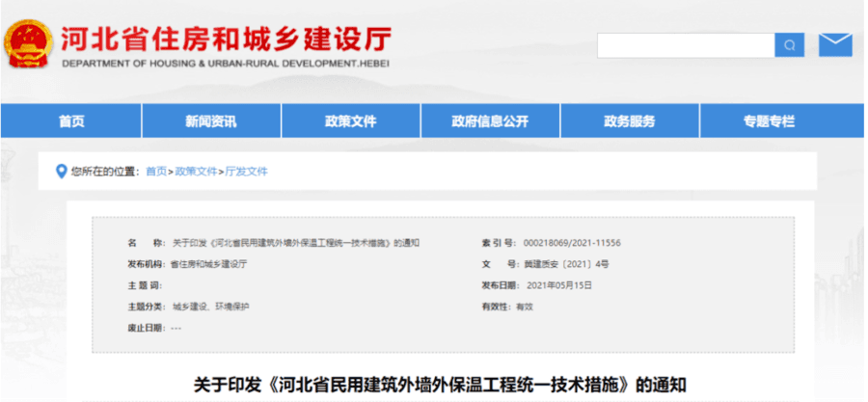Click the bold notice headline below info box

(440, 385)
